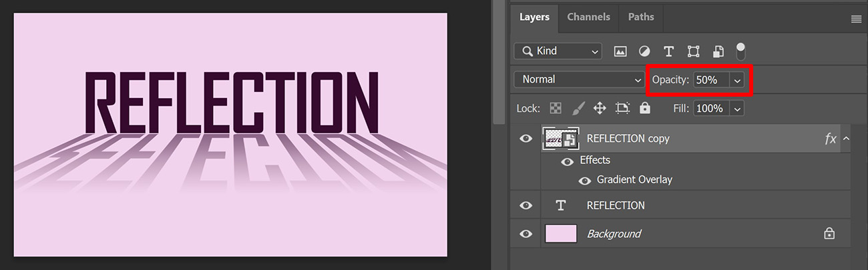This screenshot has width=868, height=270.
Task: Switch to the Paths tab
Action: pyautogui.click(x=641, y=17)
